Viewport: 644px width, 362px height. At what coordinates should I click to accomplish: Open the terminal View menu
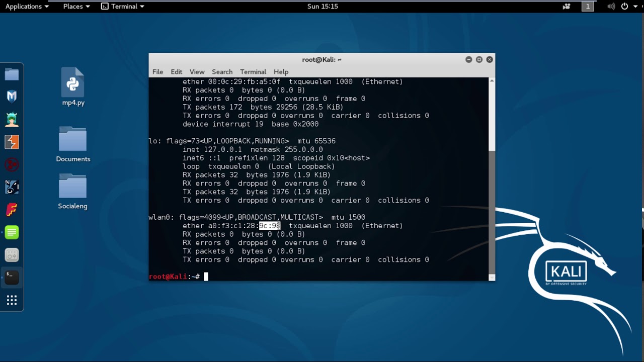[197, 72]
